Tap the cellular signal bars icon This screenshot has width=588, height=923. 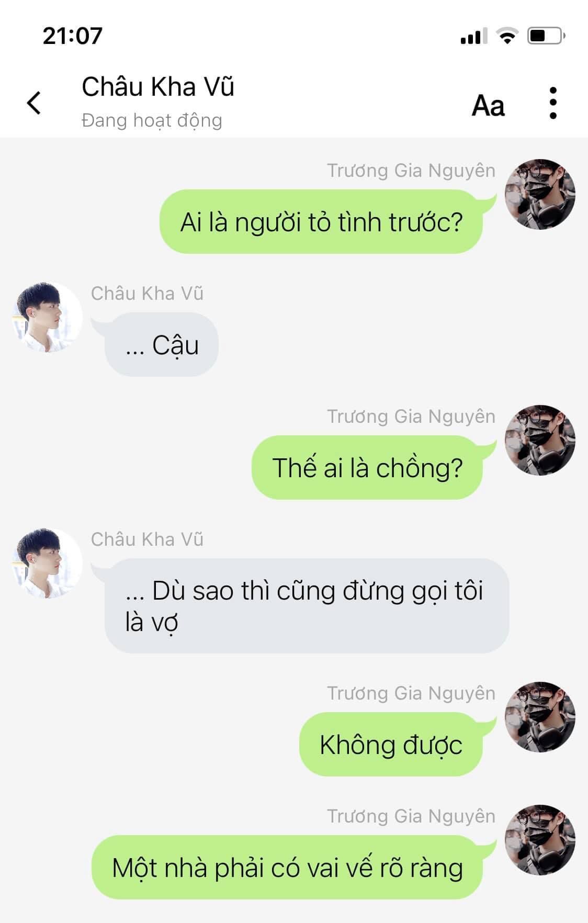pos(473,36)
